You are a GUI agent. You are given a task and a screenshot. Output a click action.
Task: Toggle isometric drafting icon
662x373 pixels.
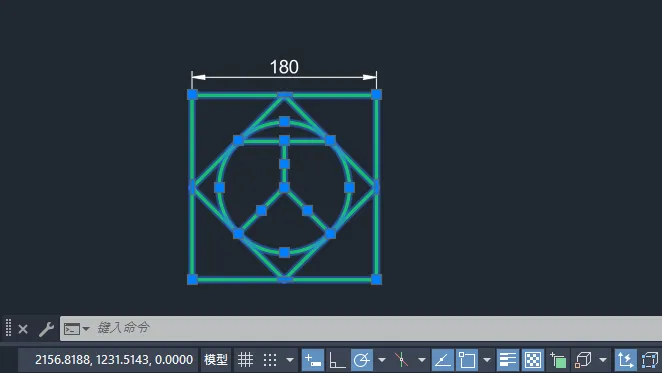click(x=402, y=360)
